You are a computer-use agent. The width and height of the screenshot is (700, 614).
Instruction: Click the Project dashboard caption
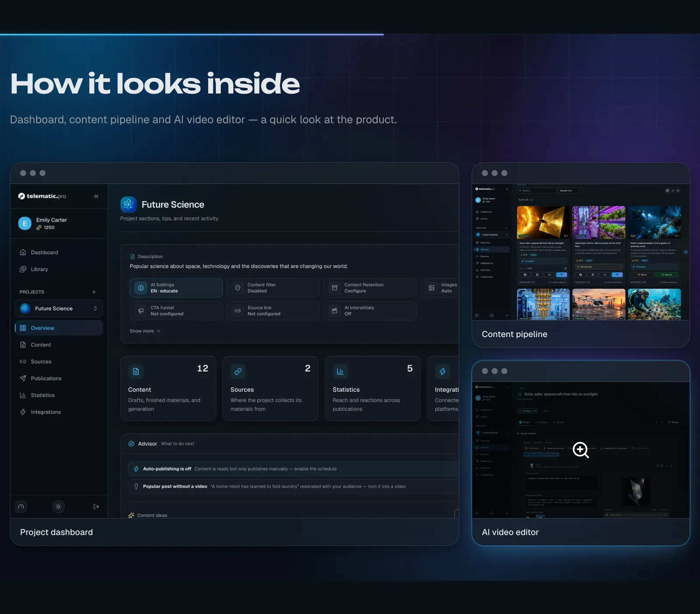[x=56, y=532]
